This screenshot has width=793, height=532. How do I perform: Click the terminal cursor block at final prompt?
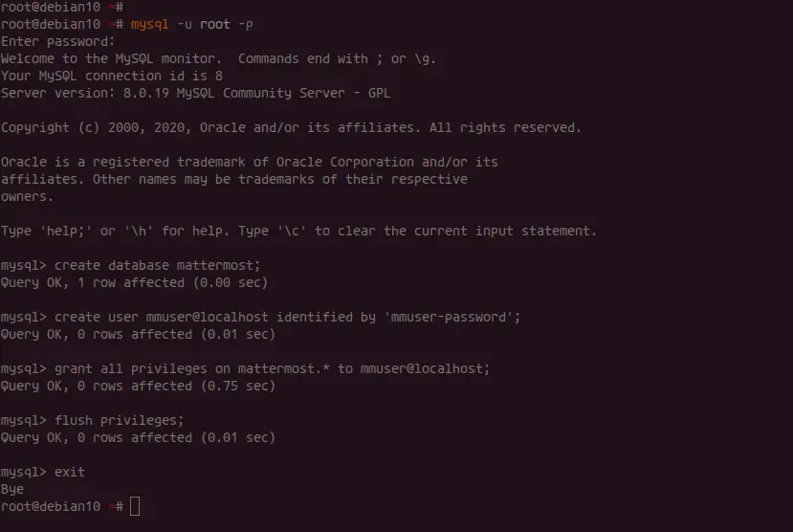135,506
